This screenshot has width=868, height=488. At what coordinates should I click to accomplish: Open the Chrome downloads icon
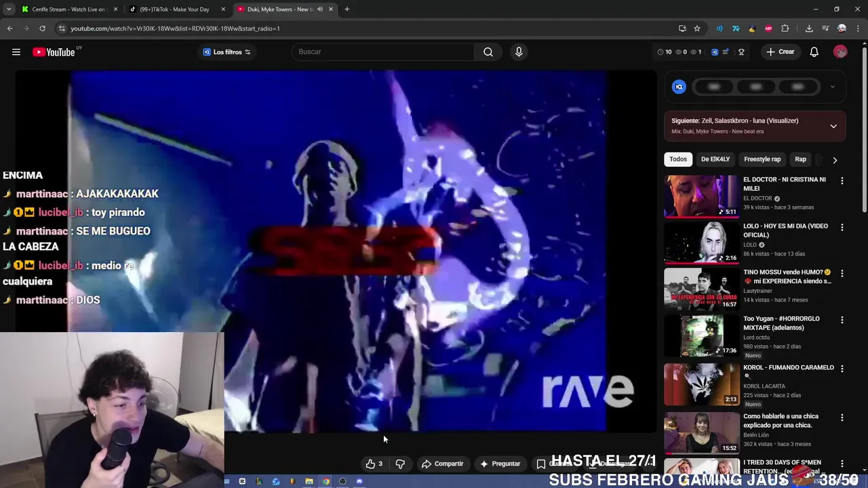point(809,28)
